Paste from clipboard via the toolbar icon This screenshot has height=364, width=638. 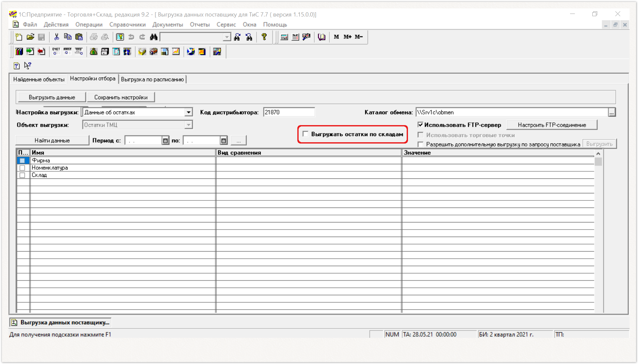point(79,37)
